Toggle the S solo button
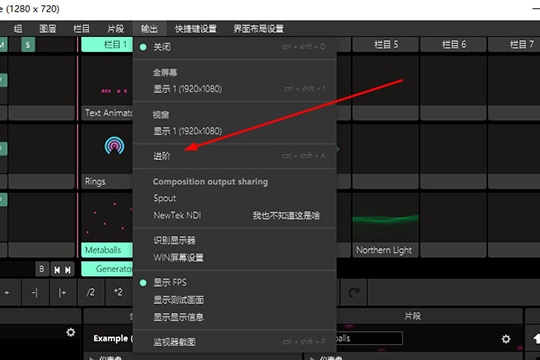The height and width of the screenshot is (360, 540). click(x=28, y=45)
